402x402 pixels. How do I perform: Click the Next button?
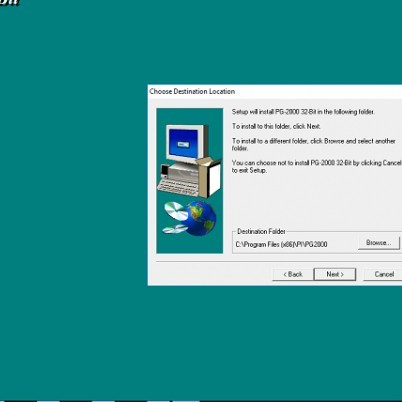(335, 274)
